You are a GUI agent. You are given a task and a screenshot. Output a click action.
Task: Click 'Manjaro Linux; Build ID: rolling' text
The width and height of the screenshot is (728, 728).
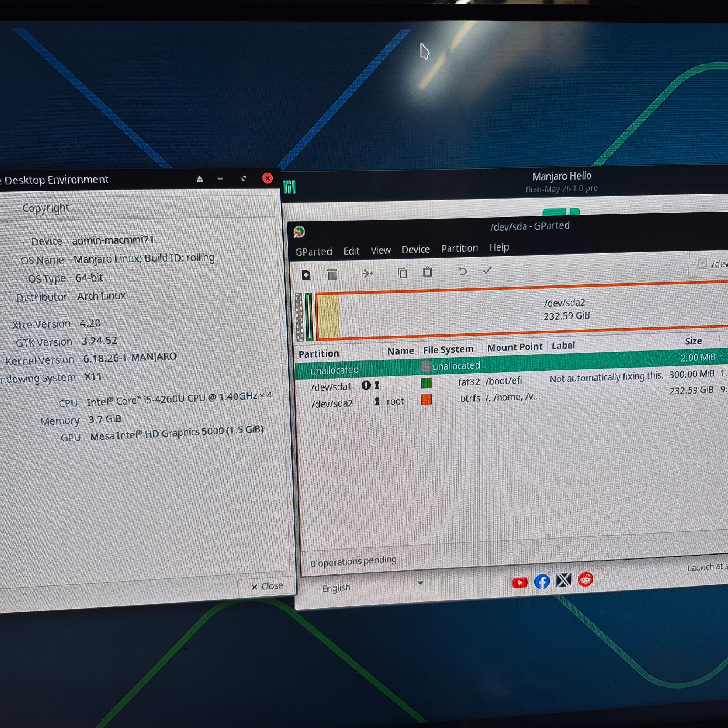tap(144, 258)
